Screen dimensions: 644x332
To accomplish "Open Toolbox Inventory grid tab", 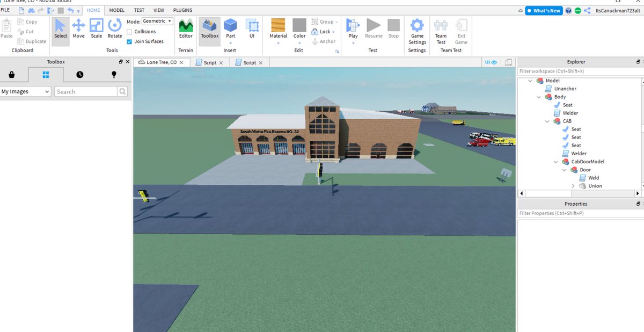I will coord(46,75).
